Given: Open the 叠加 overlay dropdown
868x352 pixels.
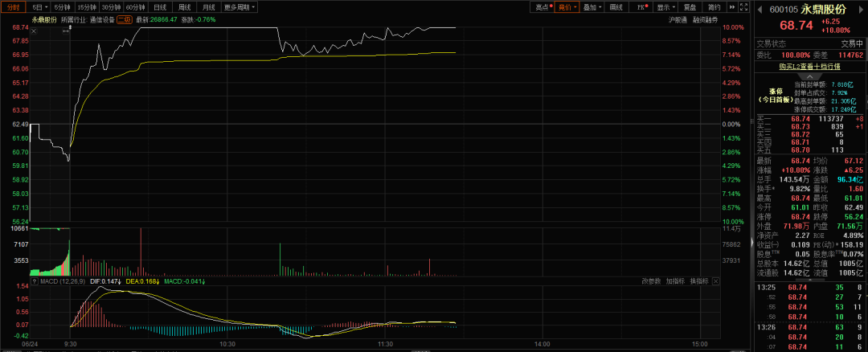Looking at the screenshot, I should click(x=592, y=7).
